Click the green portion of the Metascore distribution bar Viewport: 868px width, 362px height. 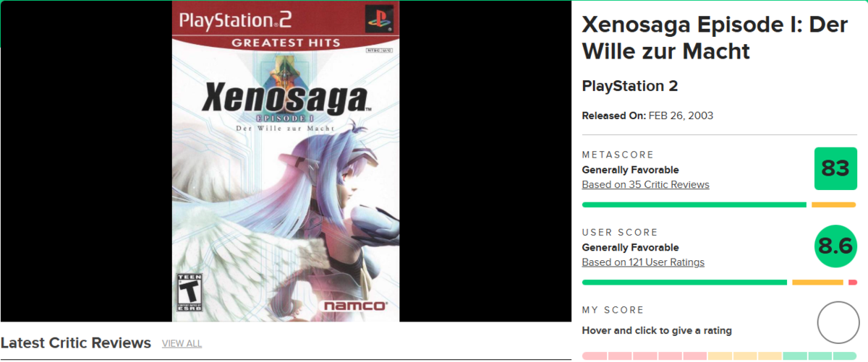pos(694,204)
